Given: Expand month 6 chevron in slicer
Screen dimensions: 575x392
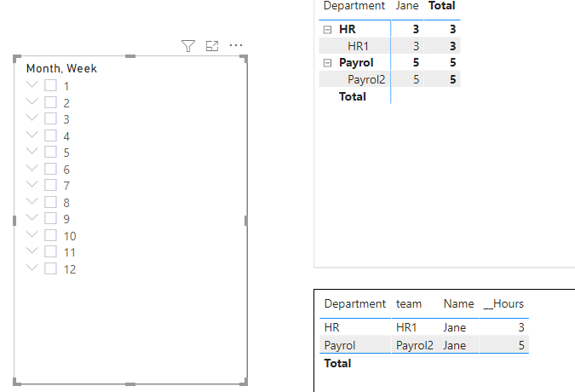Looking at the screenshot, I should point(32,168).
